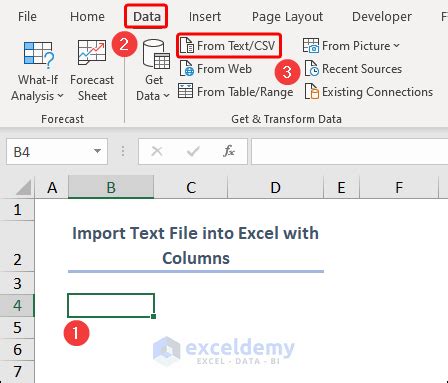The height and width of the screenshot is (383, 448).
Task: Select row 1 header
Action: click(x=17, y=210)
